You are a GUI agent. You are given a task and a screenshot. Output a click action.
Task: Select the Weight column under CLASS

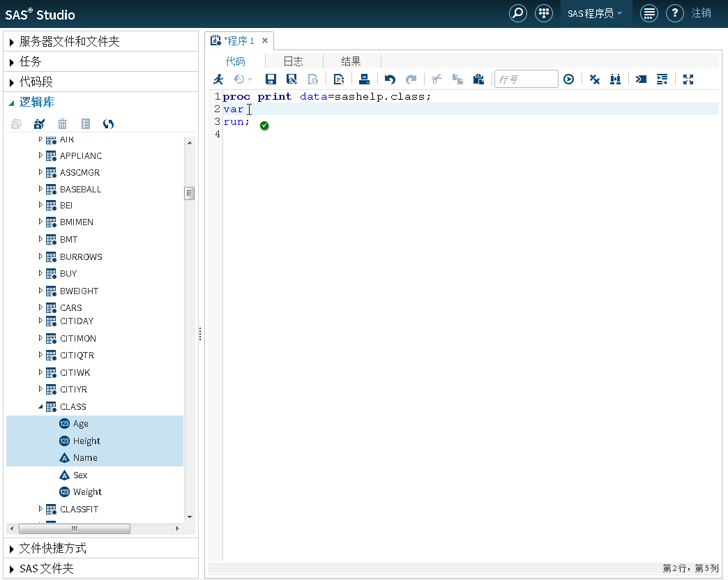[87, 491]
